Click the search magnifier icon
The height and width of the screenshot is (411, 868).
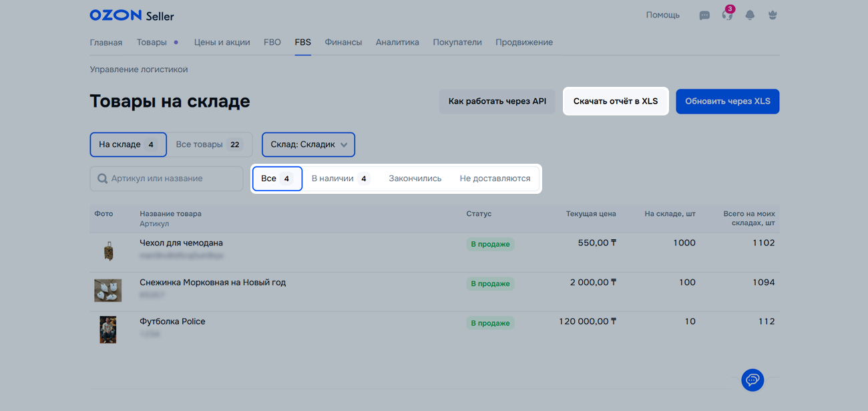[x=102, y=178]
